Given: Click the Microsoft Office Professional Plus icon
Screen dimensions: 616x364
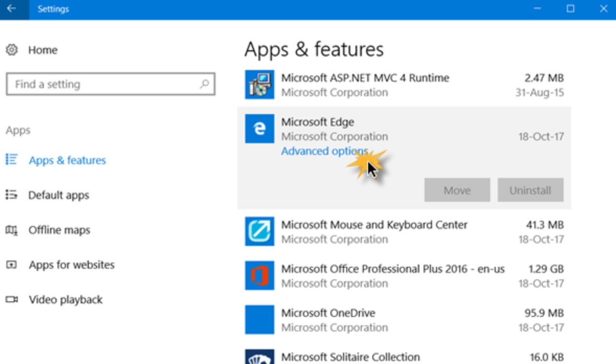Looking at the screenshot, I should [x=259, y=276].
